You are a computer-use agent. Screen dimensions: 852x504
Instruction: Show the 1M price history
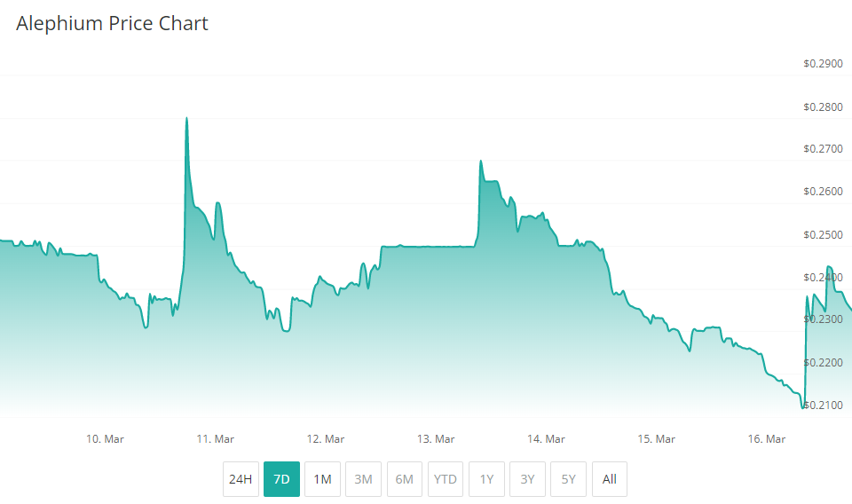tap(322, 479)
